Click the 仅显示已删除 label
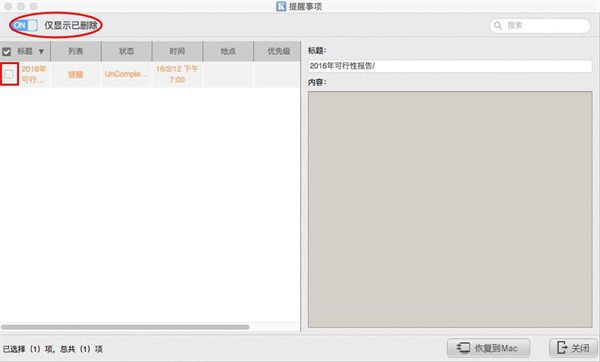Viewport: 600px width, 362px height. click(71, 25)
